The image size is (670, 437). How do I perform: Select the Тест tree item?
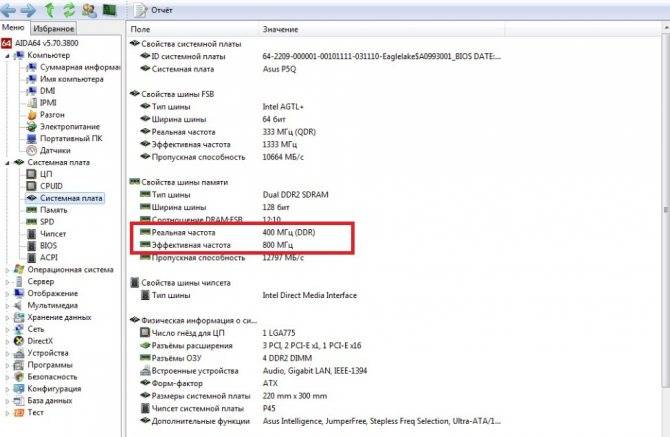point(35,413)
